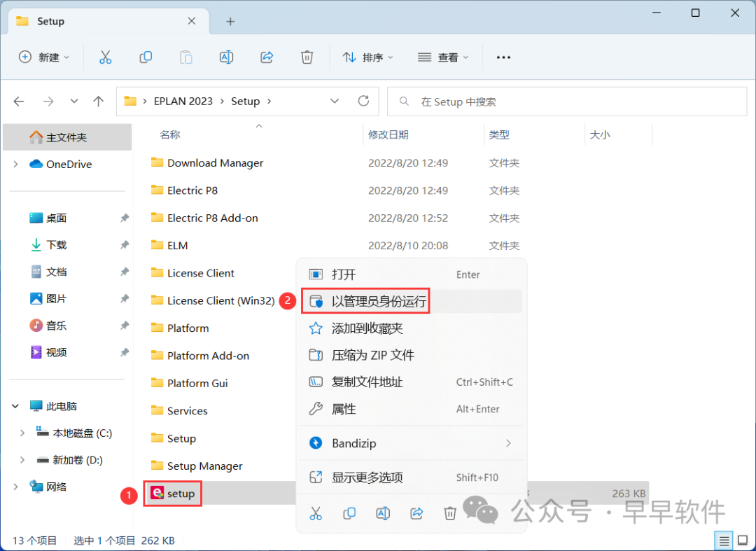Open the 新建 dropdown menu
Viewport: 756px width, 551px height.
pyautogui.click(x=44, y=57)
